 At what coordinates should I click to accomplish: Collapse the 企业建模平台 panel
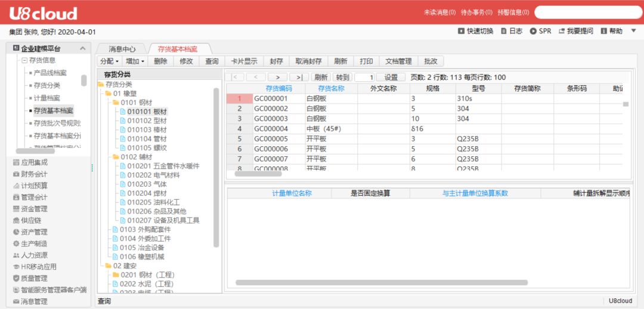pyautogui.click(x=83, y=49)
